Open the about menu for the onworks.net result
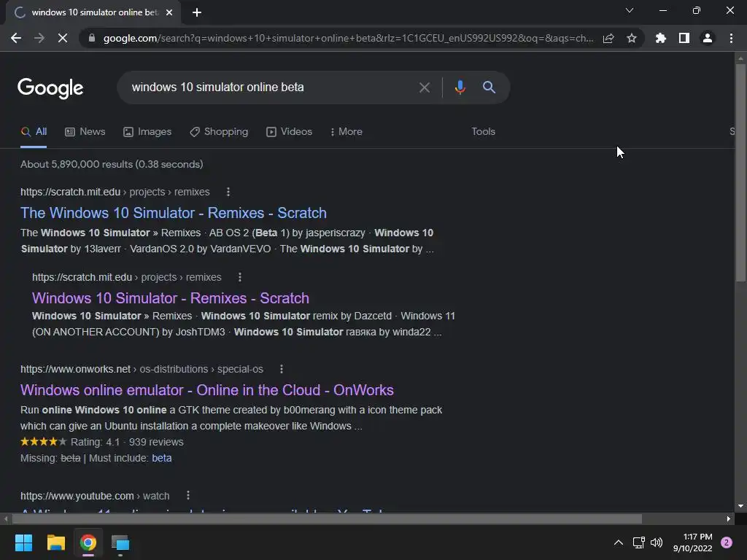Screen dimensions: 747x560 click(x=282, y=369)
